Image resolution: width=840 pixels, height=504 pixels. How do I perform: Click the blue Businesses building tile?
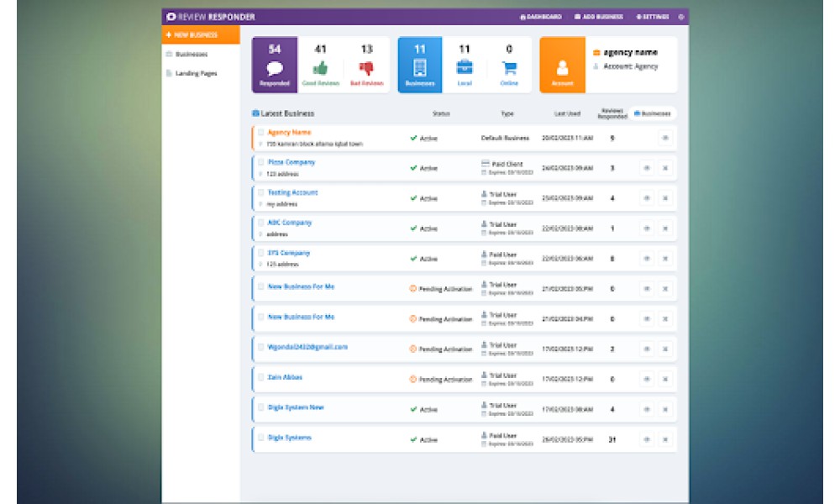click(420, 65)
